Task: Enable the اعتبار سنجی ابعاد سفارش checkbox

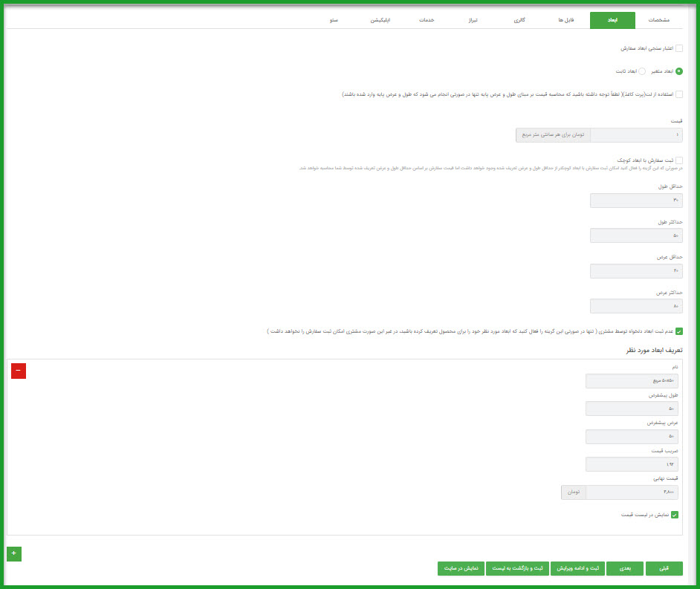Action: 678,48
